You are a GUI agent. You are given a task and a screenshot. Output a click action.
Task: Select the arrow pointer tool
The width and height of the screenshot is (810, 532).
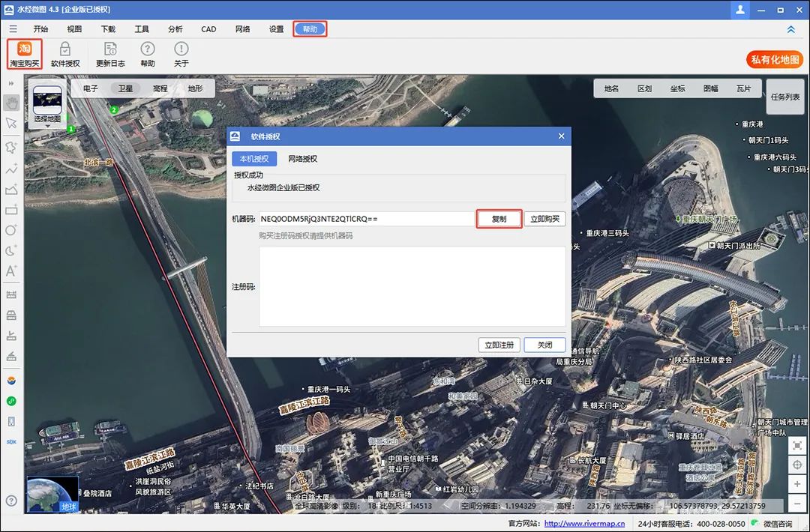click(11, 124)
